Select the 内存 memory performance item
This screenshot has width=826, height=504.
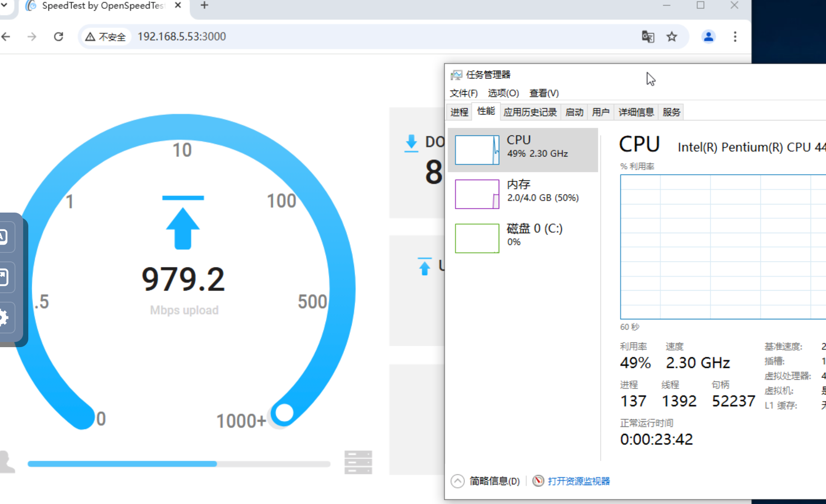pyautogui.click(x=523, y=194)
